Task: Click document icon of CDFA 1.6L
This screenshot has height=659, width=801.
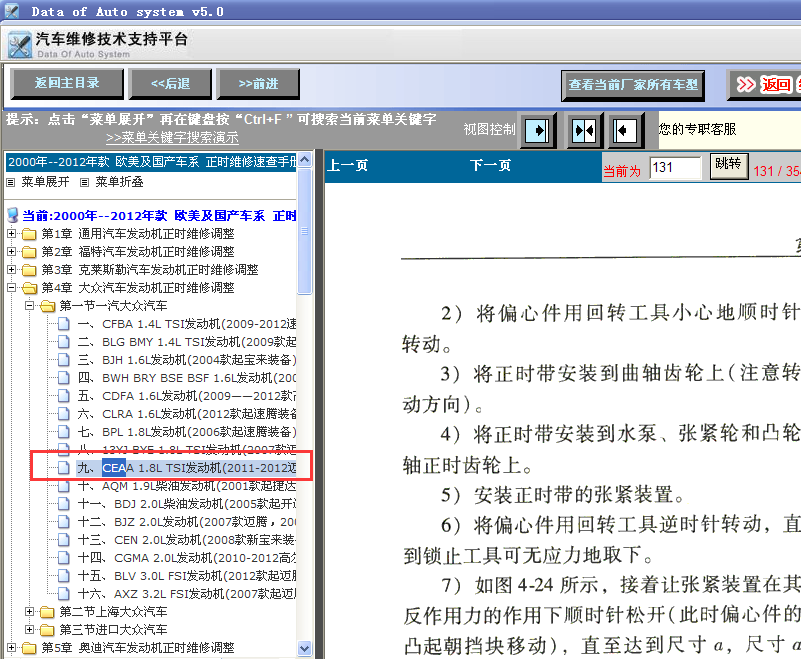Action: point(64,396)
